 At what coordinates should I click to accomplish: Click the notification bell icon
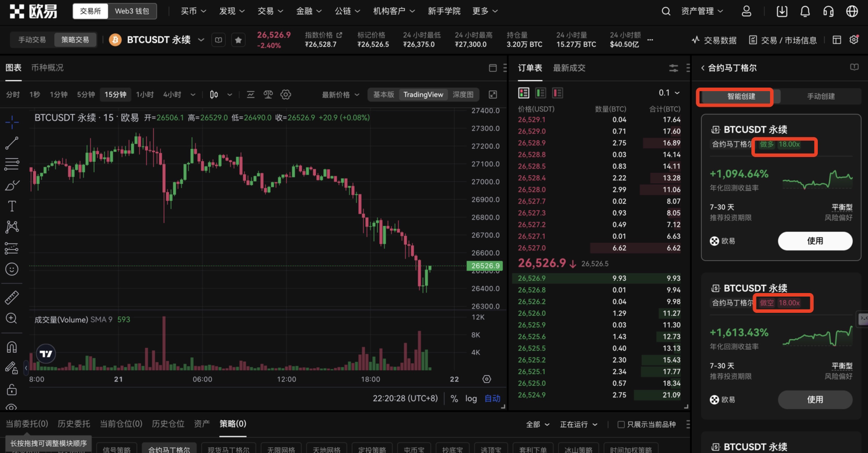[x=805, y=11]
